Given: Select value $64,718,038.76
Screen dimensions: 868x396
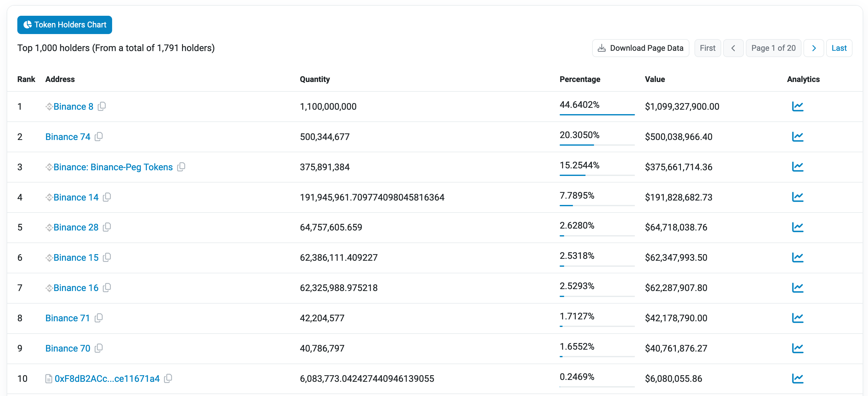Looking at the screenshot, I should [x=676, y=227].
